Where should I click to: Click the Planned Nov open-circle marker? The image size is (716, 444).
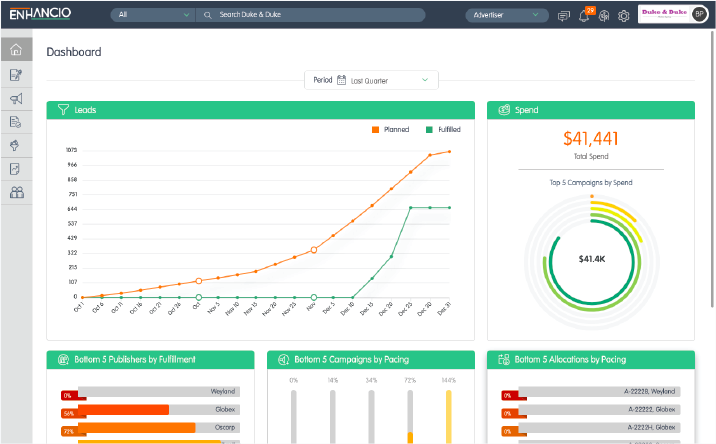pyautogui.click(x=314, y=250)
